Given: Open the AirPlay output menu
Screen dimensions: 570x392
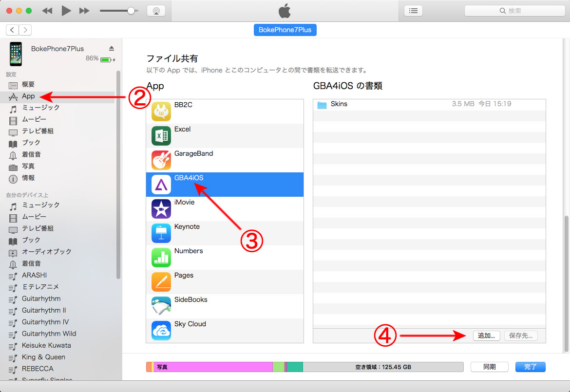Looking at the screenshot, I should [156, 11].
